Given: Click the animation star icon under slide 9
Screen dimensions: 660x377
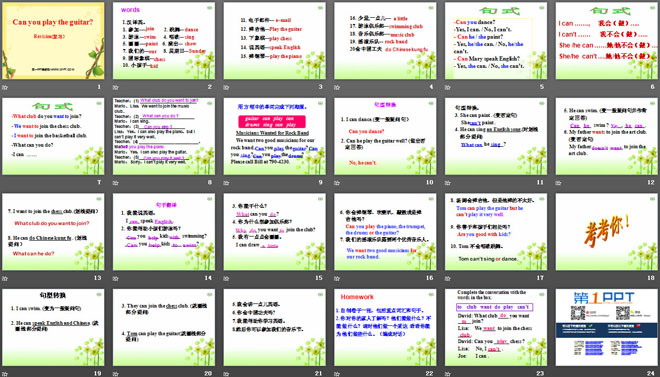Looking at the screenshot, I should [226, 183].
